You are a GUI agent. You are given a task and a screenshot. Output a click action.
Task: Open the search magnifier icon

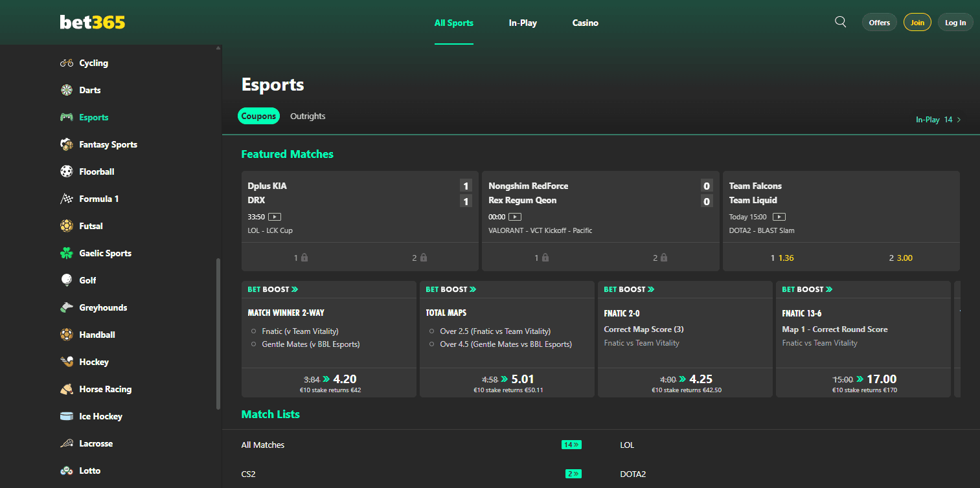840,21
